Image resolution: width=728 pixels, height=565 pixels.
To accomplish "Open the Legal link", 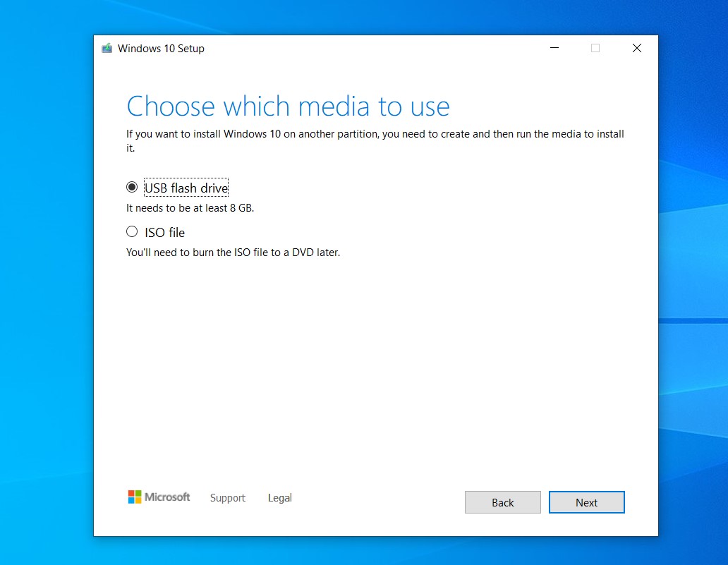I will pos(279,498).
